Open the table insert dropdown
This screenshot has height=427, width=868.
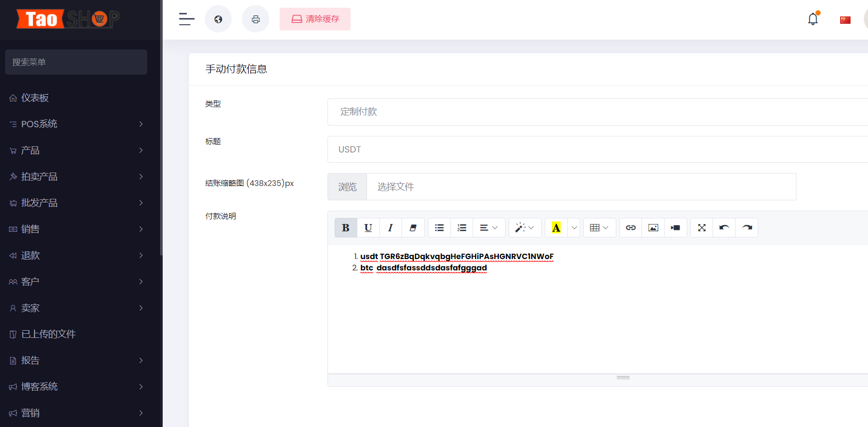coord(599,228)
